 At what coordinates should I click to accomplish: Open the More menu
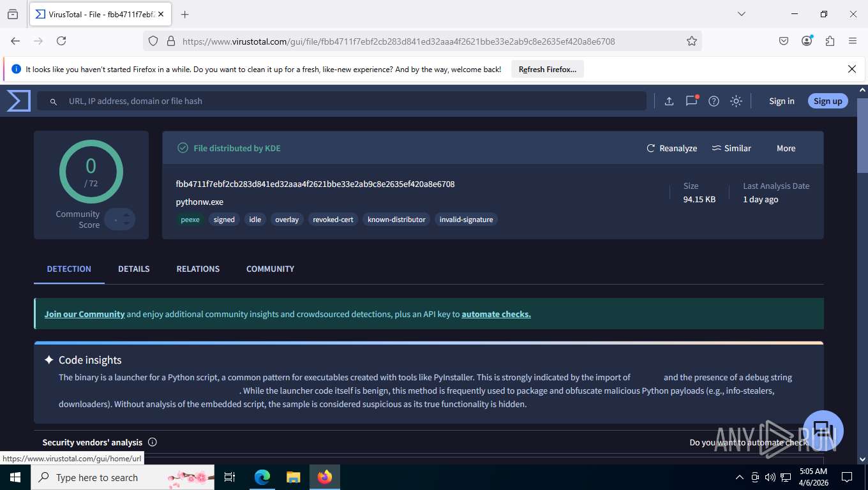786,148
